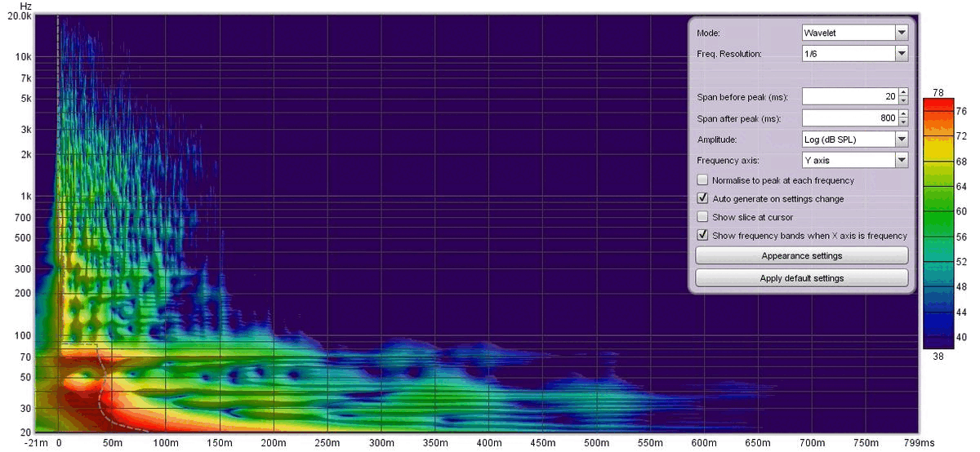Image resolution: width=980 pixels, height=452 pixels.
Task: Click the color scale maximum value 78
Action: [x=938, y=92]
